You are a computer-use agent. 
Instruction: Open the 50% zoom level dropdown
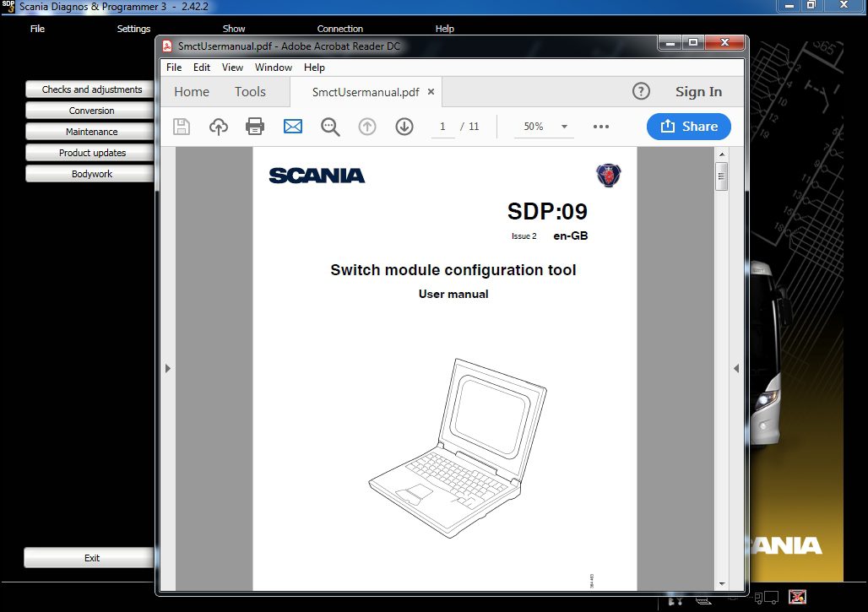click(x=543, y=126)
